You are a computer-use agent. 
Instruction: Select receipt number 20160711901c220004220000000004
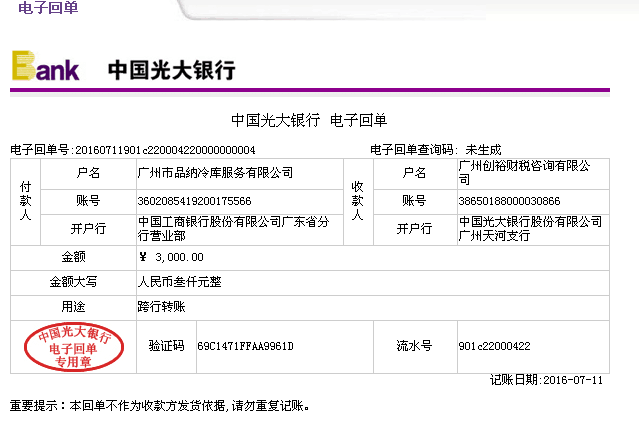165,150
